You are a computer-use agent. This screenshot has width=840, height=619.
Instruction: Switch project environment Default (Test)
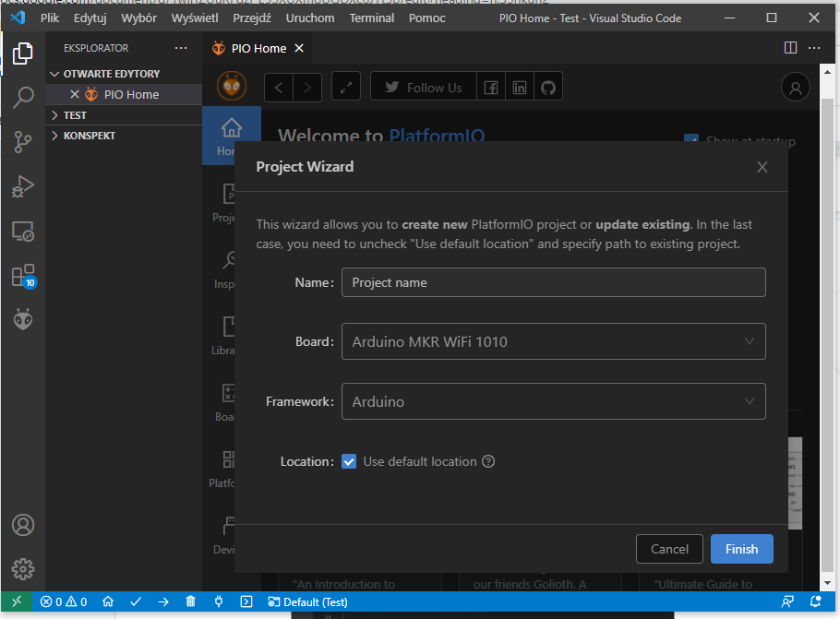pyautogui.click(x=307, y=601)
